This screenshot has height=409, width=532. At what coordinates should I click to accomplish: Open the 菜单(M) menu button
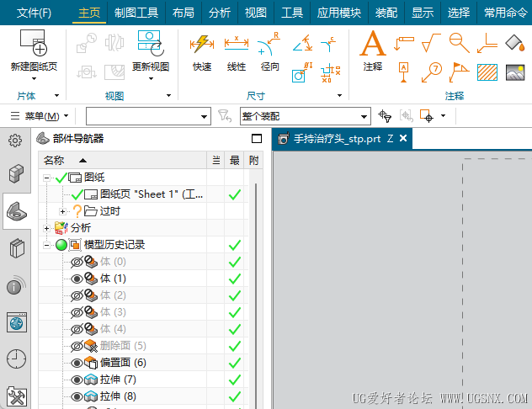coord(39,116)
